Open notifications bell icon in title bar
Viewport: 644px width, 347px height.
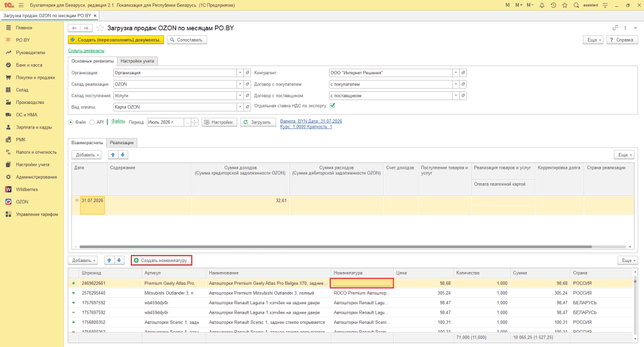[x=541, y=5]
